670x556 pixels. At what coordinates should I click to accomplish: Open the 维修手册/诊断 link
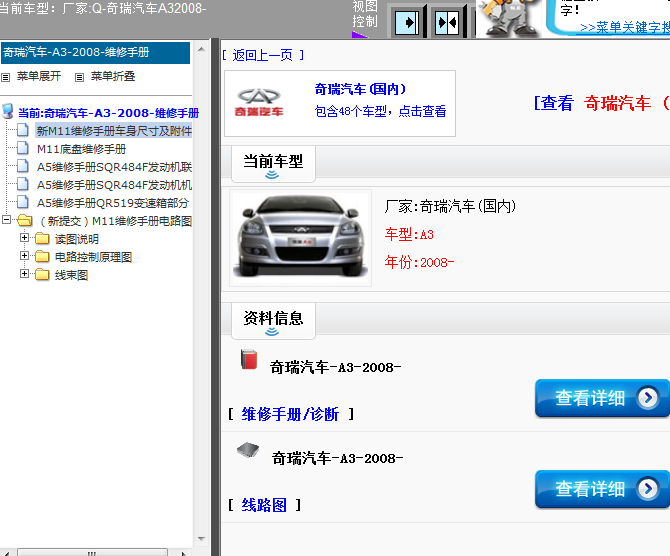point(290,414)
